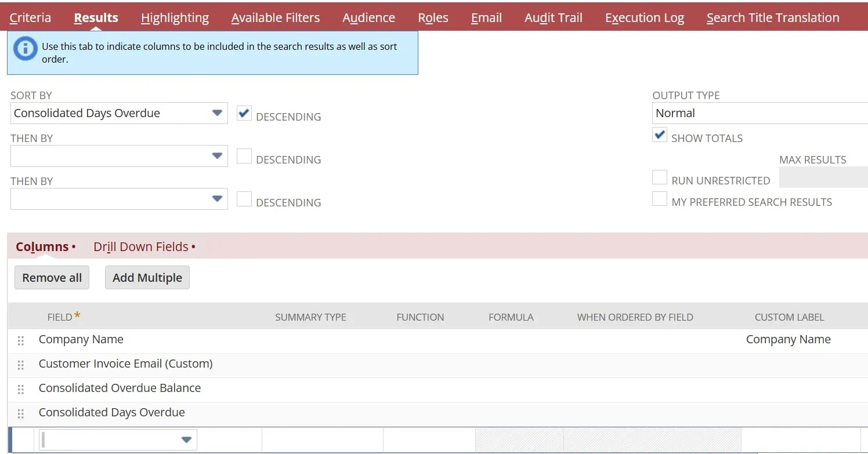Switch to the Drill Down Fields subtab

click(x=144, y=246)
